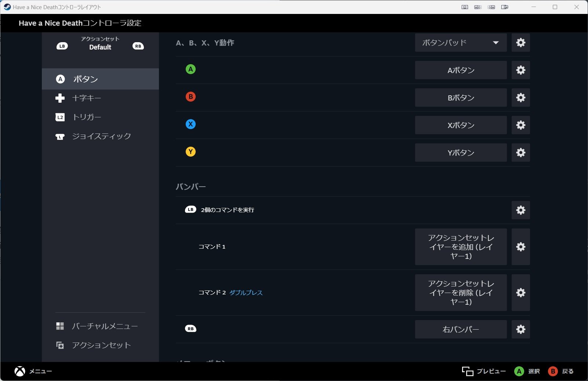The width and height of the screenshot is (588, 381).
Task: Switch to previous action set with LB icon
Action: tap(62, 46)
